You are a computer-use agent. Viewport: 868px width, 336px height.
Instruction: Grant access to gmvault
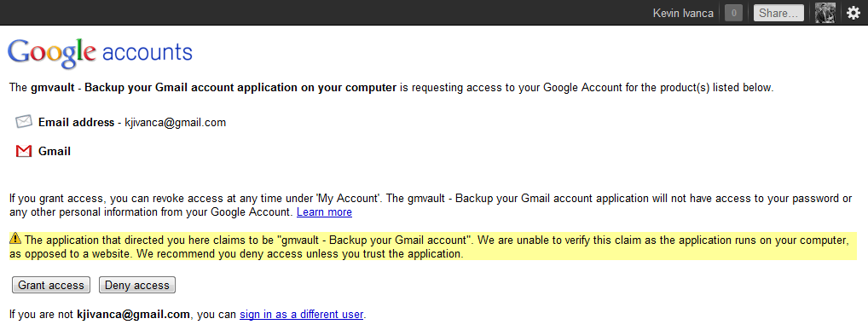51,285
